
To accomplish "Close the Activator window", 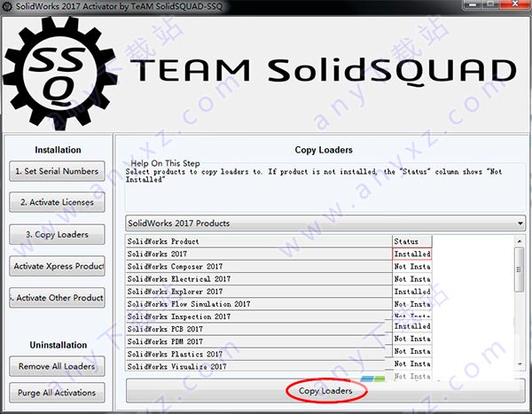I will pyautogui.click(x=515, y=4).
